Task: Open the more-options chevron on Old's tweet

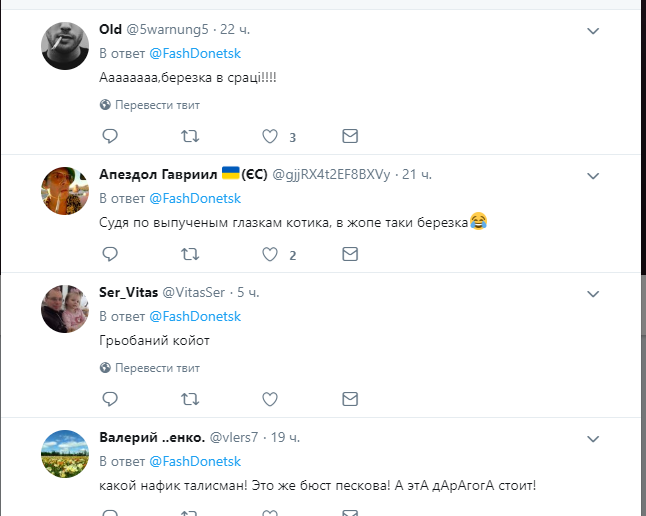Action: coord(593,31)
